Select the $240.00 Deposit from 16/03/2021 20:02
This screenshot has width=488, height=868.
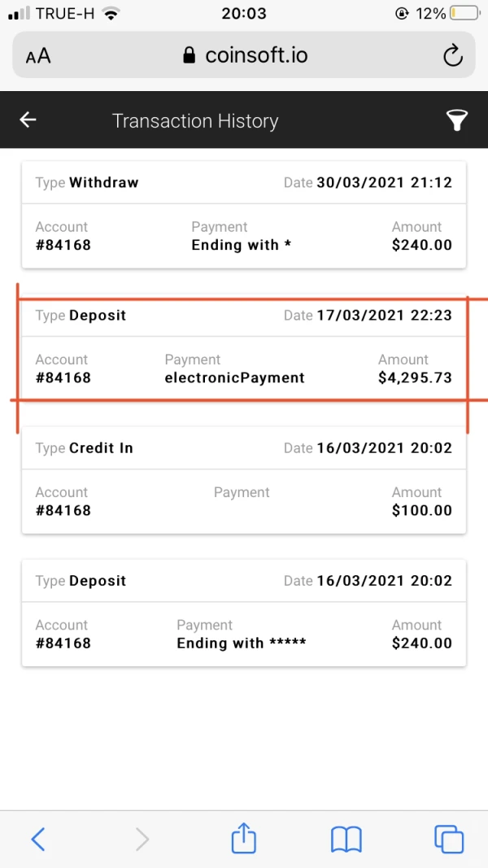click(x=244, y=613)
